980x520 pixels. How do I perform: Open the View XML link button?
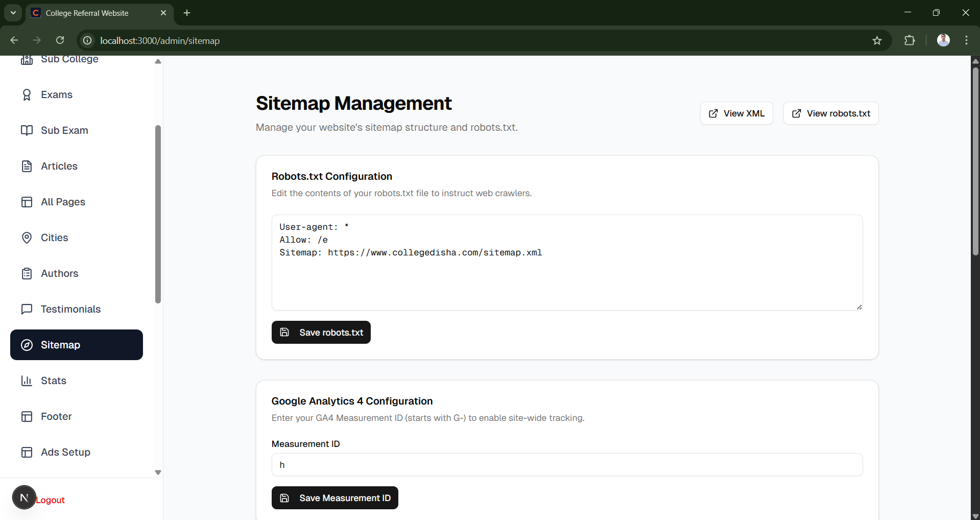click(x=736, y=113)
